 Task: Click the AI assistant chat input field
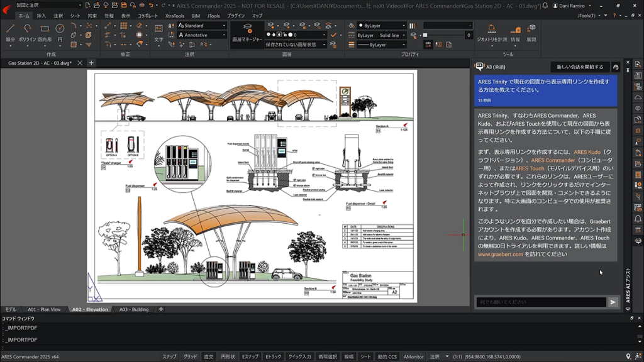pyautogui.click(x=541, y=302)
